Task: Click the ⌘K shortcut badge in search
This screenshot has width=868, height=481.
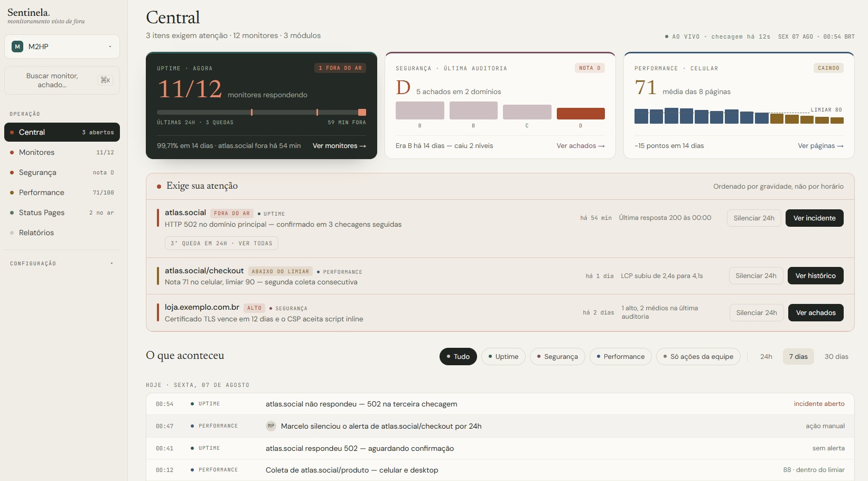Action: (105, 80)
